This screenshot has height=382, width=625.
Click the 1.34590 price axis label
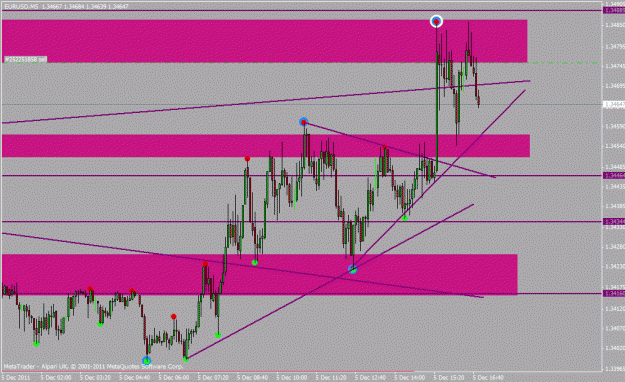615,126
